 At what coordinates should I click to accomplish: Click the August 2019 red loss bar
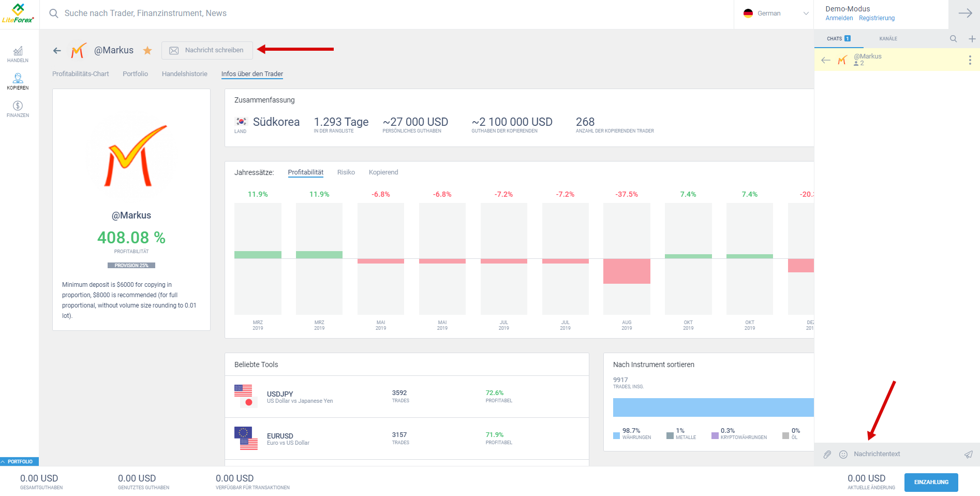click(x=627, y=271)
